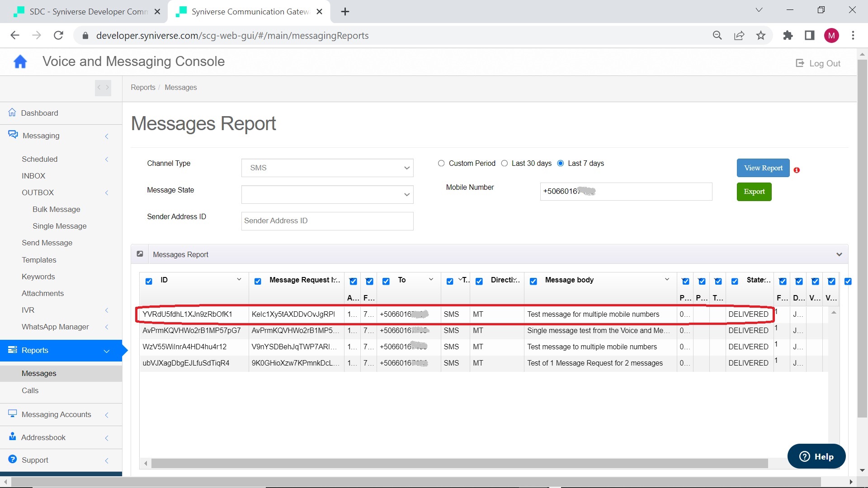Click the blue home icon
This screenshot has height=488, width=868.
tap(20, 62)
